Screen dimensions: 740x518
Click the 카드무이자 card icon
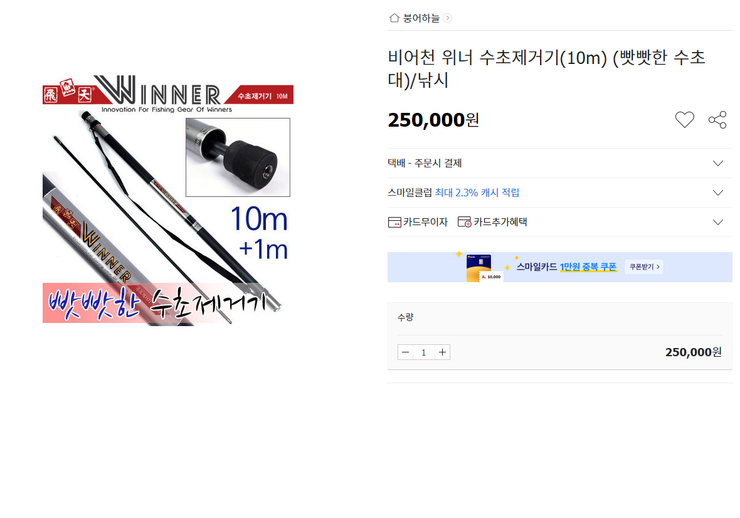click(x=395, y=222)
